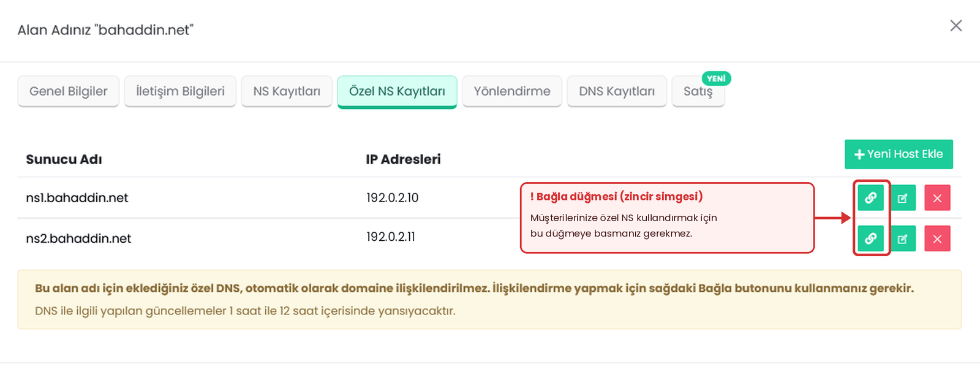Click the dialog title Alan Adınız "bahaddin.net"
This screenshot has height=391, width=980.
[105, 30]
